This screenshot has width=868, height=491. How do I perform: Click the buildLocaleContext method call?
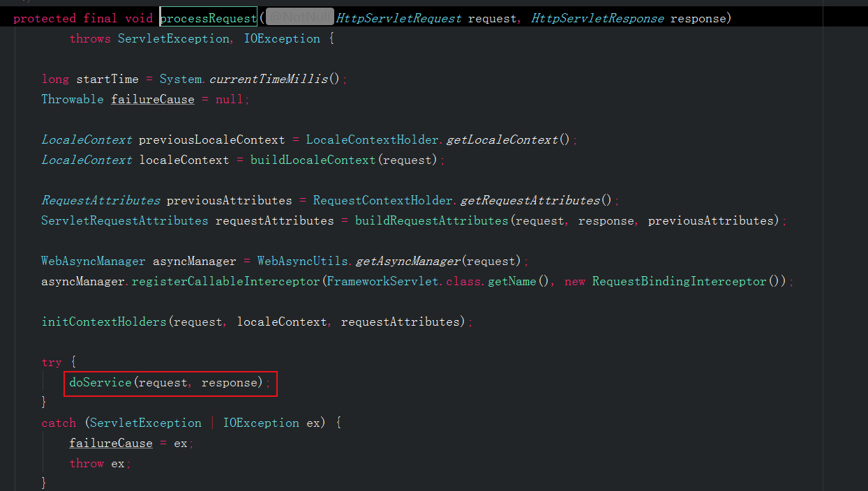313,160
